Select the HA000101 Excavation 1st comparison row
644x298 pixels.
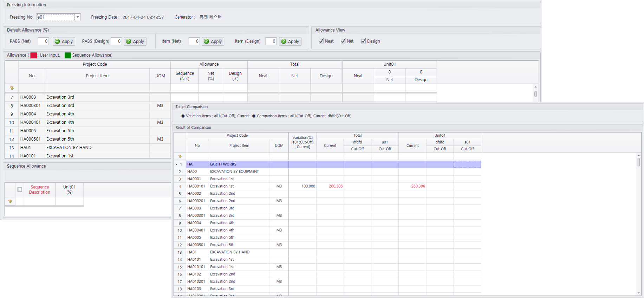click(239, 186)
